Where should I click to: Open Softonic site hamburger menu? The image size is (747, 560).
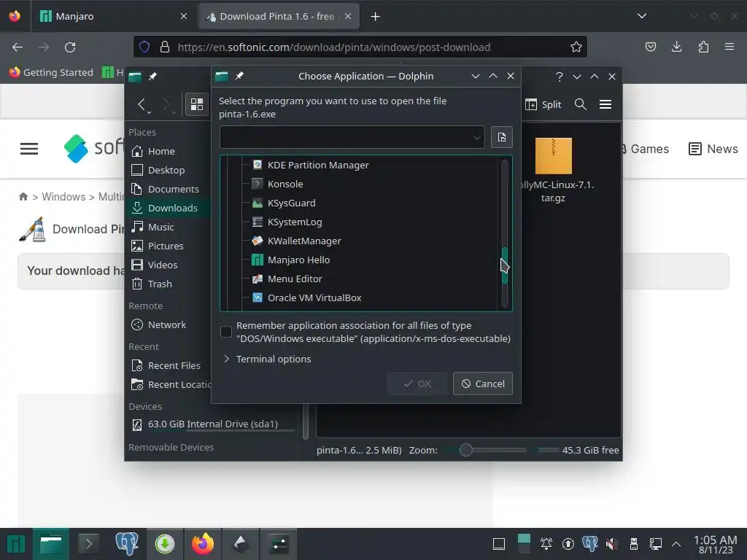29,149
